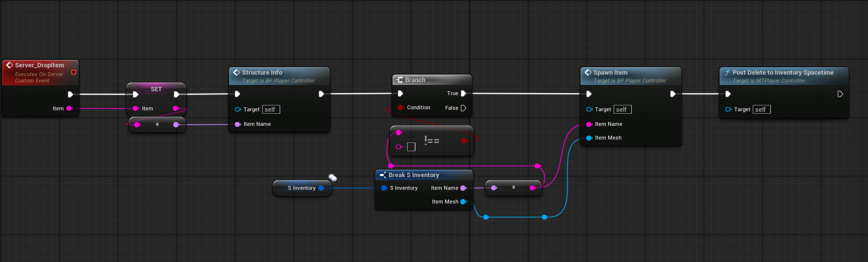Select the Break S Inventory node title
The height and width of the screenshot is (262, 868).
click(414, 175)
